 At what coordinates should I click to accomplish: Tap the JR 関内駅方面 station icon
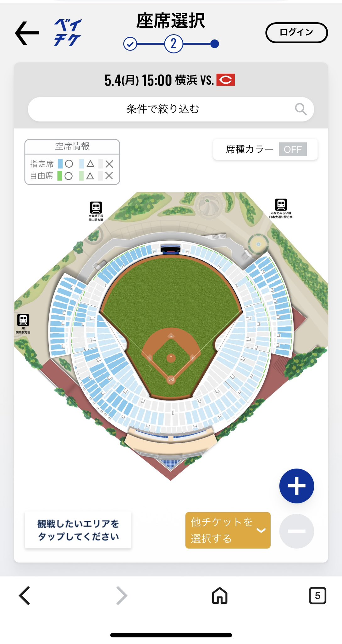pyautogui.click(x=23, y=320)
